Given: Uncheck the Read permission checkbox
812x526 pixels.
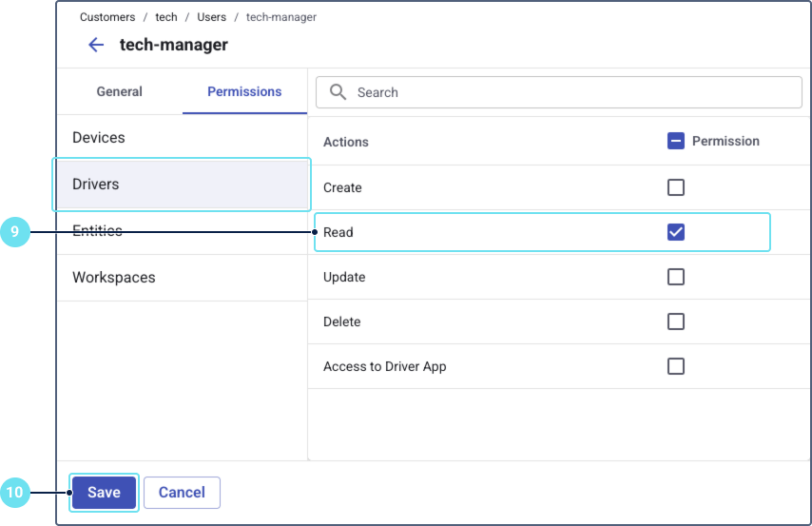Looking at the screenshot, I should click(x=676, y=232).
